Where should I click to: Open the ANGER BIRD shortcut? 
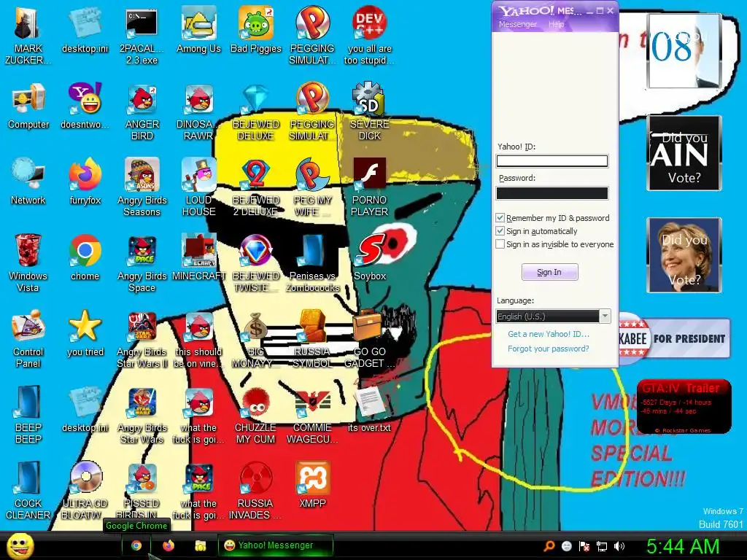point(142,112)
